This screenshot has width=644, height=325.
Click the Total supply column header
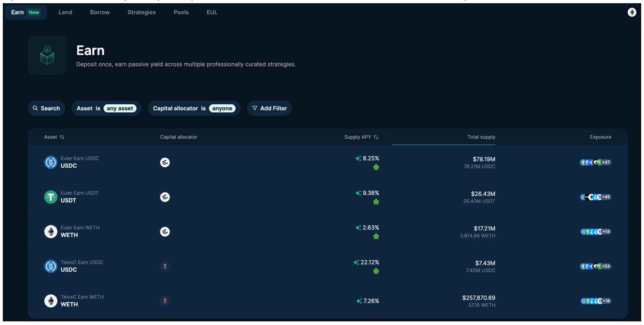click(x=481, y=137)
